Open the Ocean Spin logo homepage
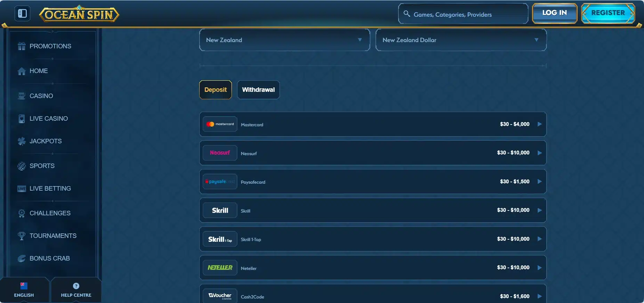The width and height of the screenshot is (644, 303). click(x=79, y=14)
